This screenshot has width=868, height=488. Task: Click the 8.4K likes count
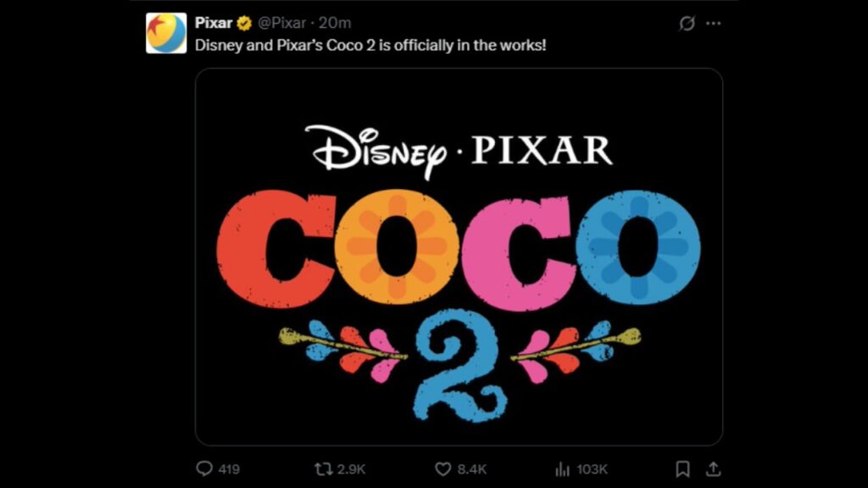click(x=471, y=469)
